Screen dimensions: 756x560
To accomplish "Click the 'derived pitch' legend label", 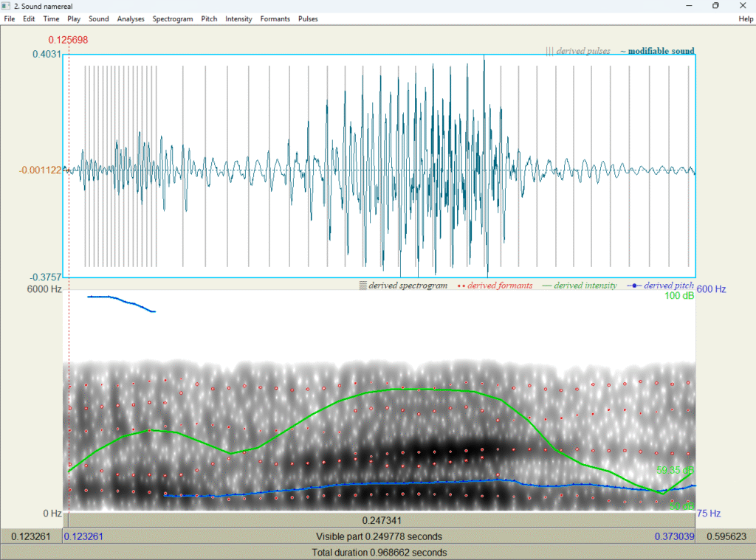I will pos(661,286).
